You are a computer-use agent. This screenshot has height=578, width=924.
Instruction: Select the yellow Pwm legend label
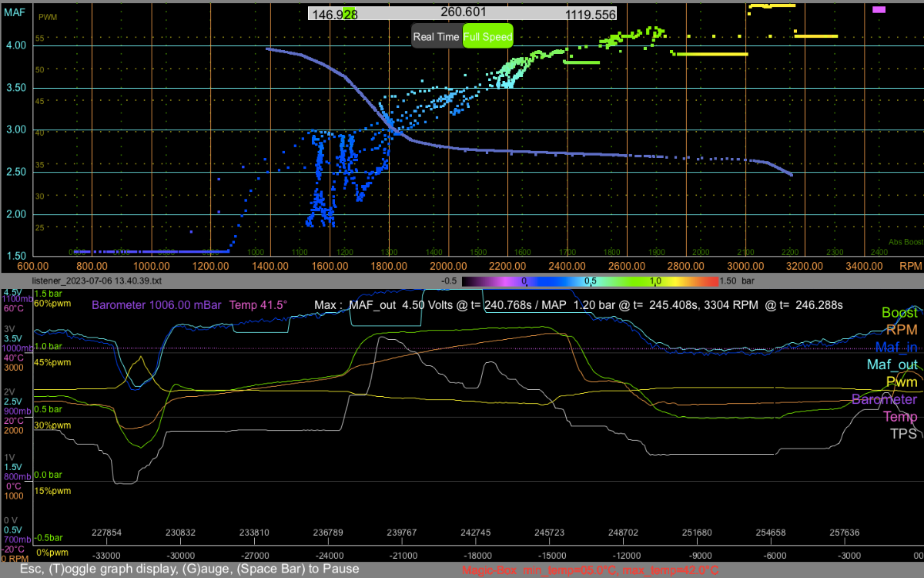tap(902, 381)
